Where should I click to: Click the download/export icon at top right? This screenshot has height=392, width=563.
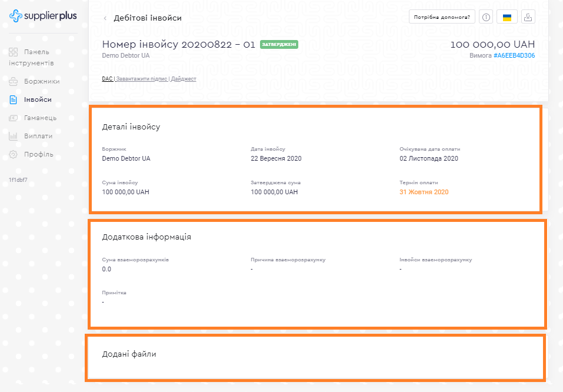tap(528, 17)
